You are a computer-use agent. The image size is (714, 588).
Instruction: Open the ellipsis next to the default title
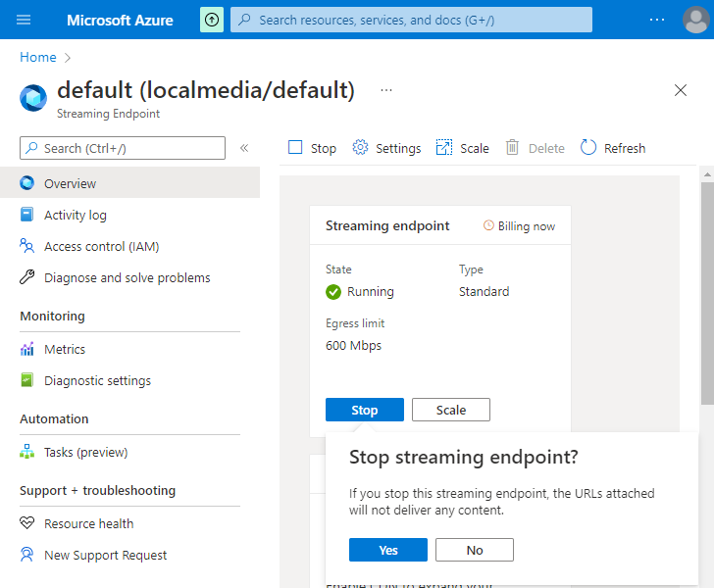pos(386,90)
